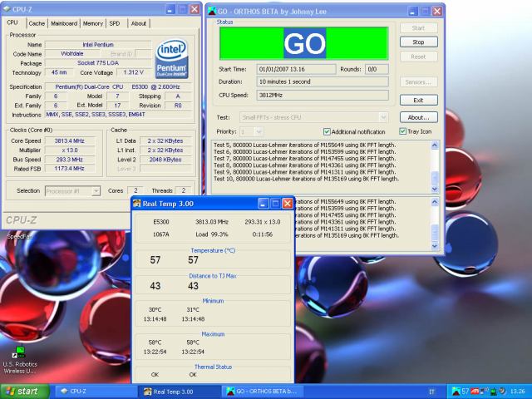Click the last tray icon beside the clock
532x399 pixels.
tap(502, 391)
